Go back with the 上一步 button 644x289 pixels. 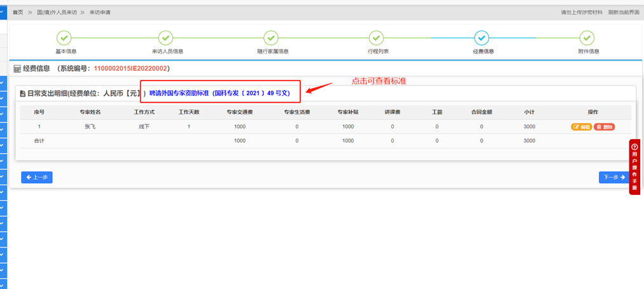37,177
